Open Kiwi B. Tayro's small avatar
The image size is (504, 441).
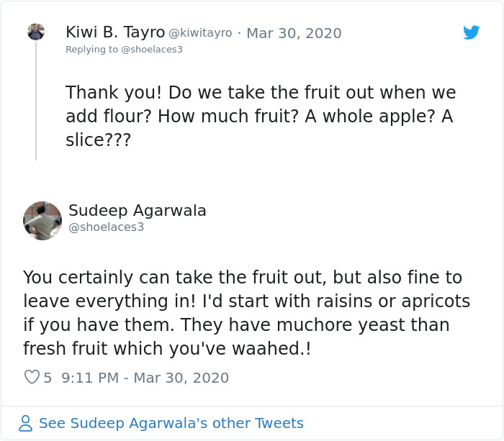coord(36,32)
